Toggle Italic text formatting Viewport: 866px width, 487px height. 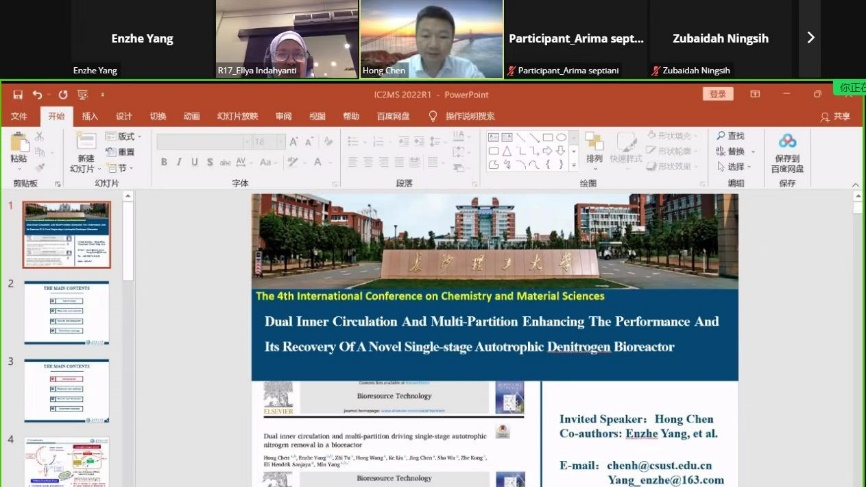coord(179,162)
